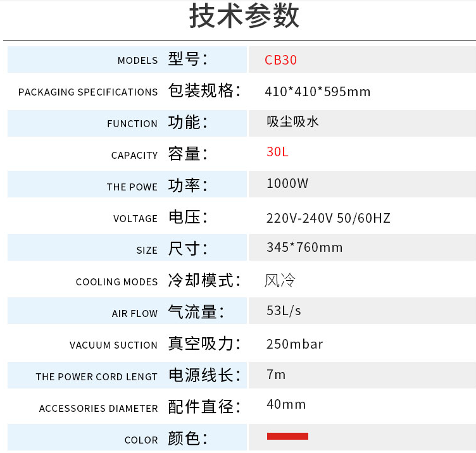Select the COLOR label

(x=141, y=440)
